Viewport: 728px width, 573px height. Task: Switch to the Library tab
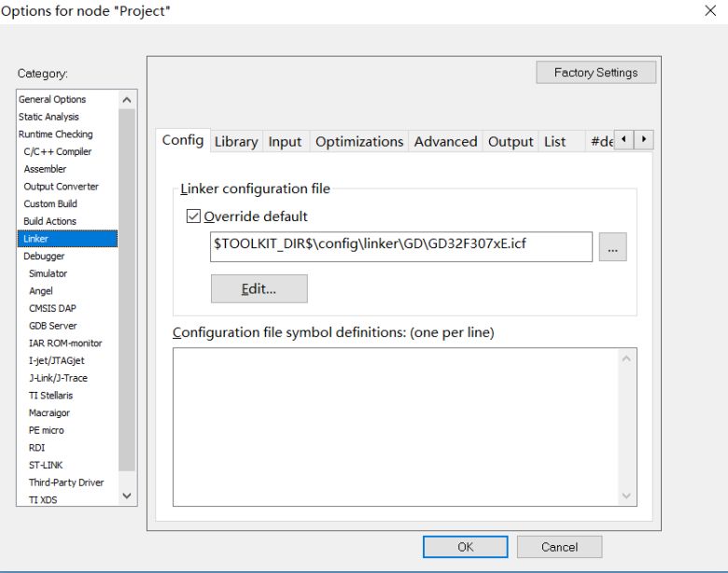[x=236, y=141]
